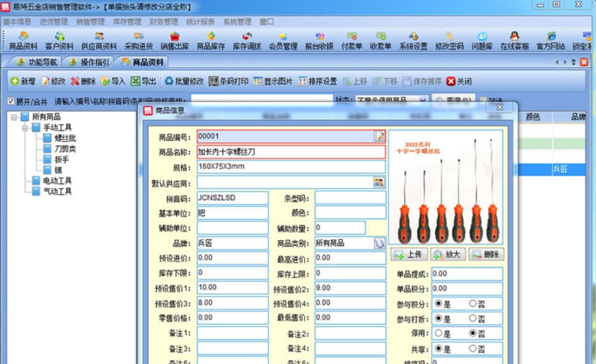The height and width of the screenshot is (364, 596).
Task: Open 会员管理 from the main toolbar
Action: [x=283, y=41]
